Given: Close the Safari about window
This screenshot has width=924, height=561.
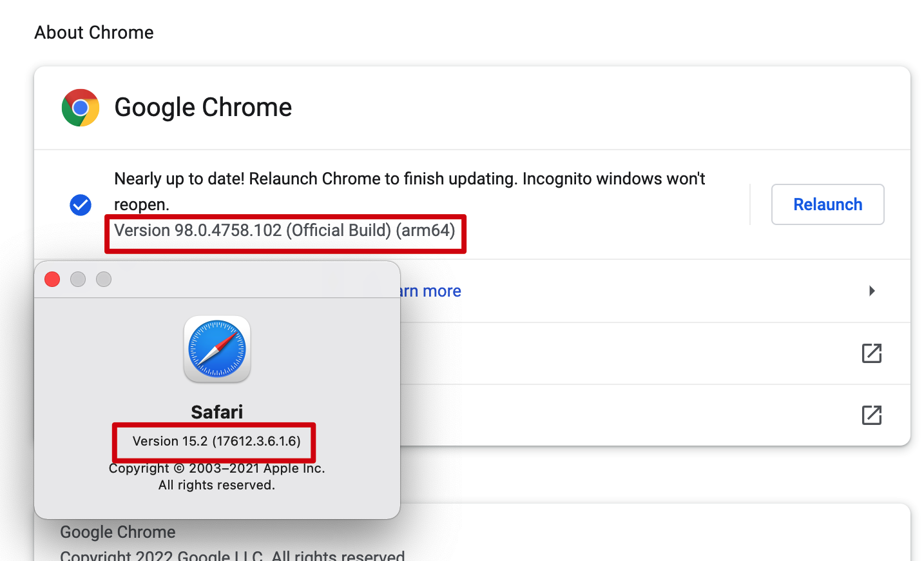Looking at the screenshot, I should (x=52, y=279).
